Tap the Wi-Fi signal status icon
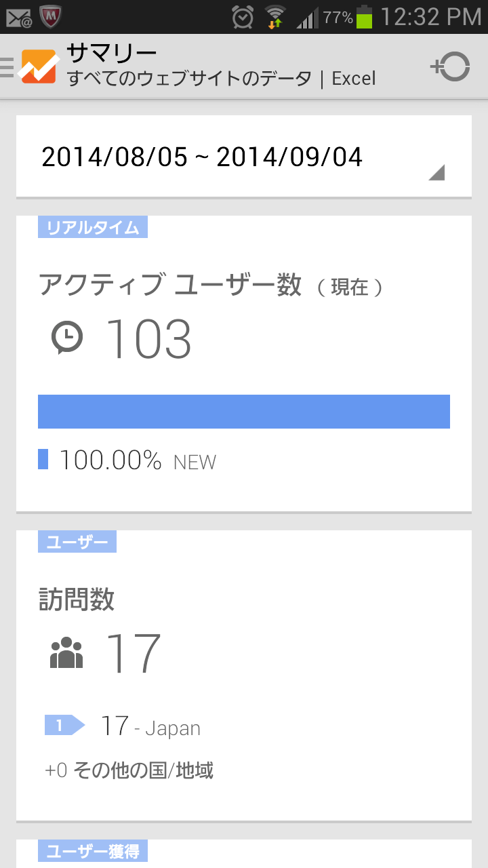The image size is (488, 868). (x=275, y=17)
